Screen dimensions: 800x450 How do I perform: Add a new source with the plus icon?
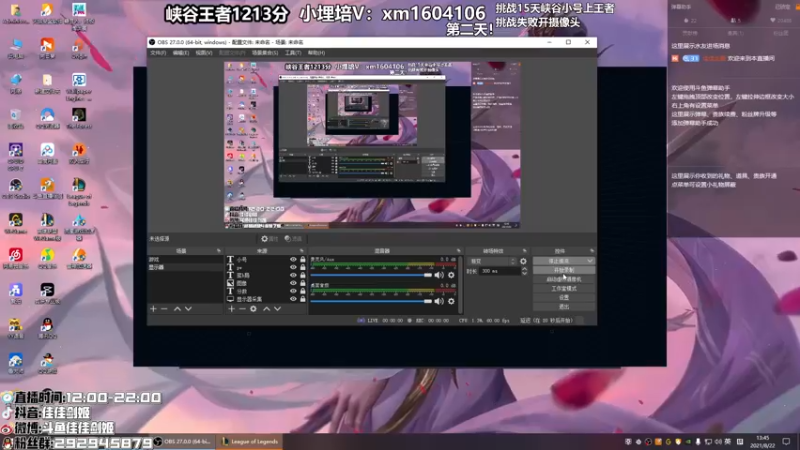point(231,309)
